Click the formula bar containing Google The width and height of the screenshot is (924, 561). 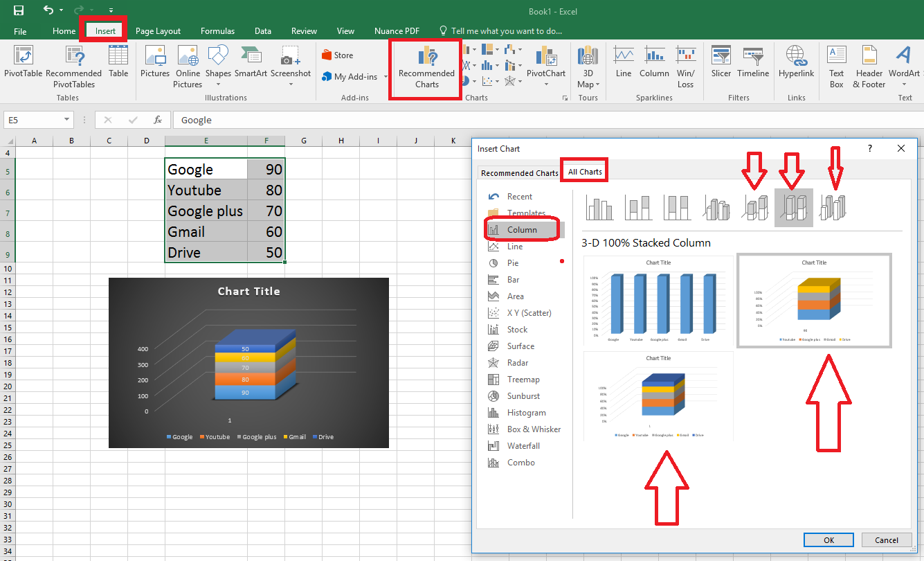(x=547, y=120)
